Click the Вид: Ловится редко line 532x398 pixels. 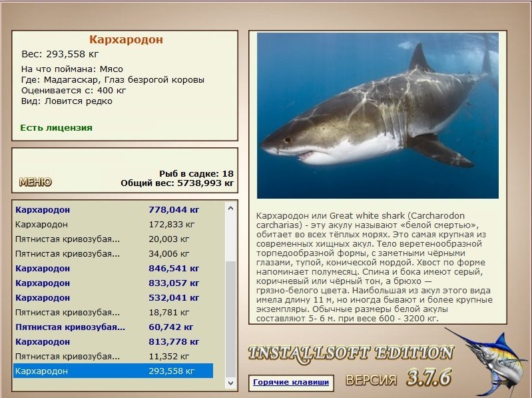click(67, 101)
